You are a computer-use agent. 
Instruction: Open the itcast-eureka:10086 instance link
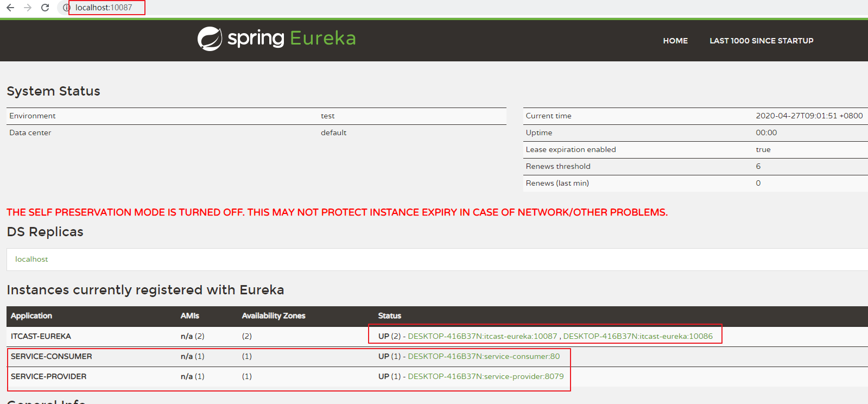pyautogui.click(x=638, y=336)
